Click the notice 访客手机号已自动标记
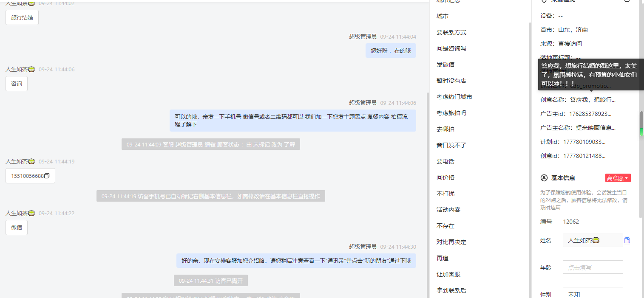 tap(211, 196)
